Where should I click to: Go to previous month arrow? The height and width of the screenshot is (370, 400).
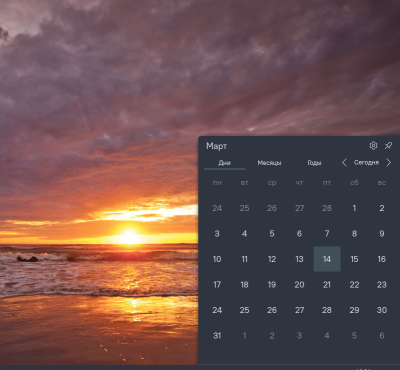coord(344,163)
